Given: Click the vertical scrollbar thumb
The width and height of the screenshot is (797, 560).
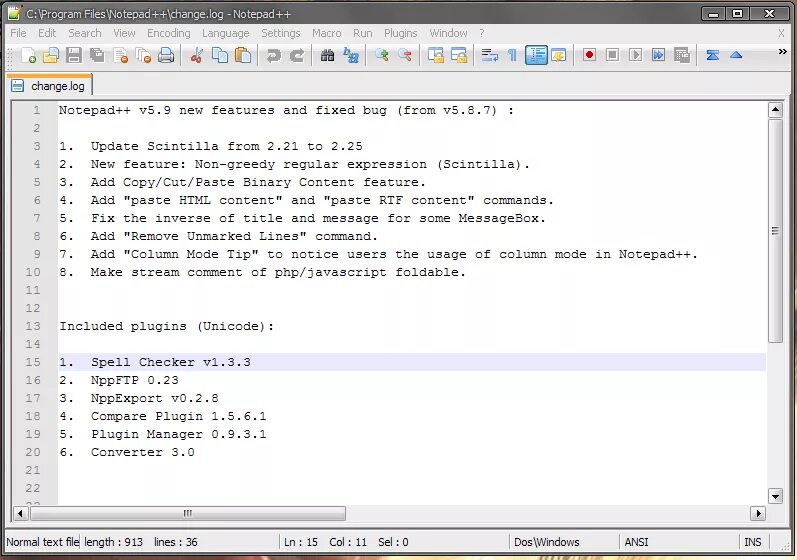Looking at the screenshot, I should (x=775, y=231).
